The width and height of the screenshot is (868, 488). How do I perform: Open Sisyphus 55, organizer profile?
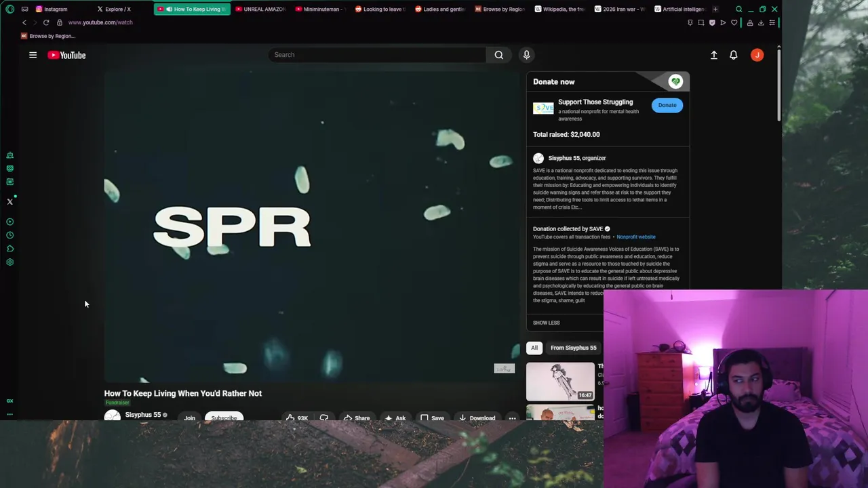point(576,158)
